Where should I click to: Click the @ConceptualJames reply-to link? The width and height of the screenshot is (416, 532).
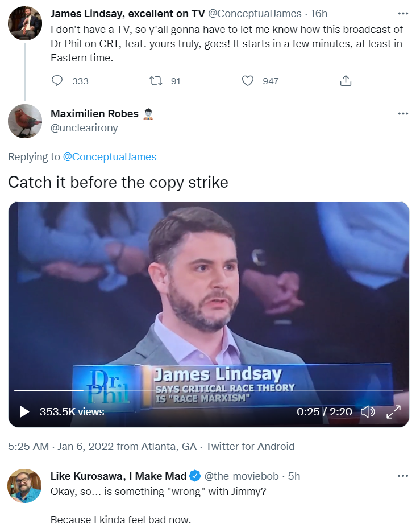(x=110, y=156)
